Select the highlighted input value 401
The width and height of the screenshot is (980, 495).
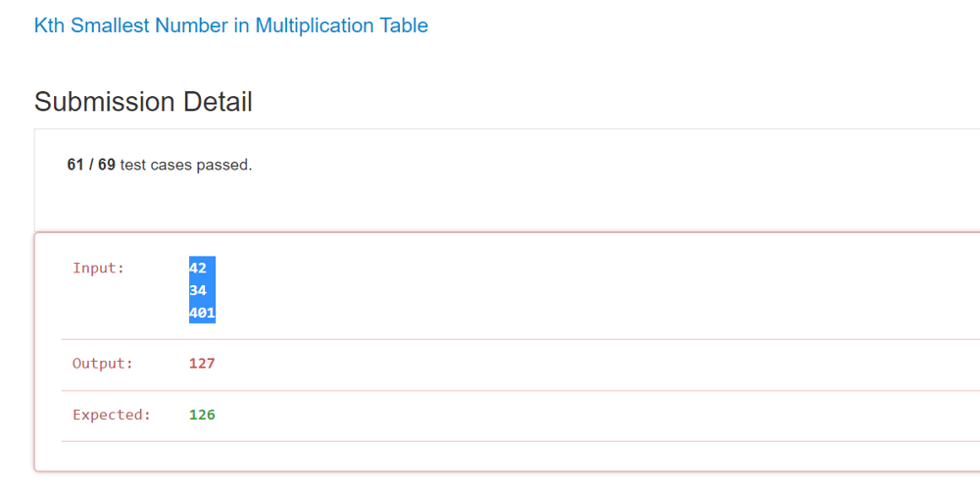point(202,314)
